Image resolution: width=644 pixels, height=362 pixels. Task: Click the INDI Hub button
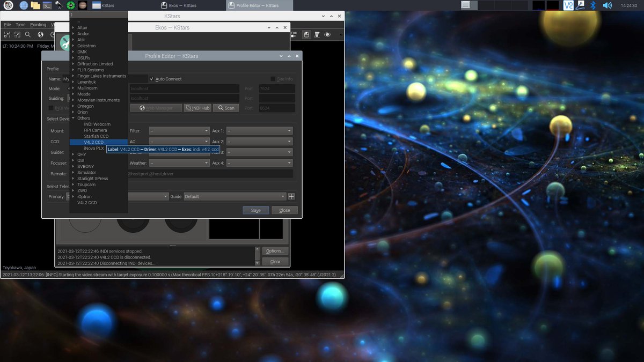(x=197, y=108)
